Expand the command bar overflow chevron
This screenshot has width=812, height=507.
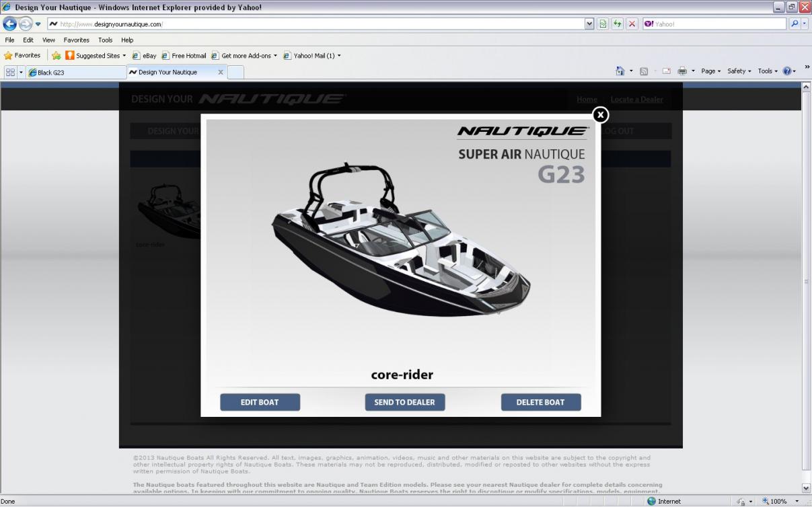(807, 67)
